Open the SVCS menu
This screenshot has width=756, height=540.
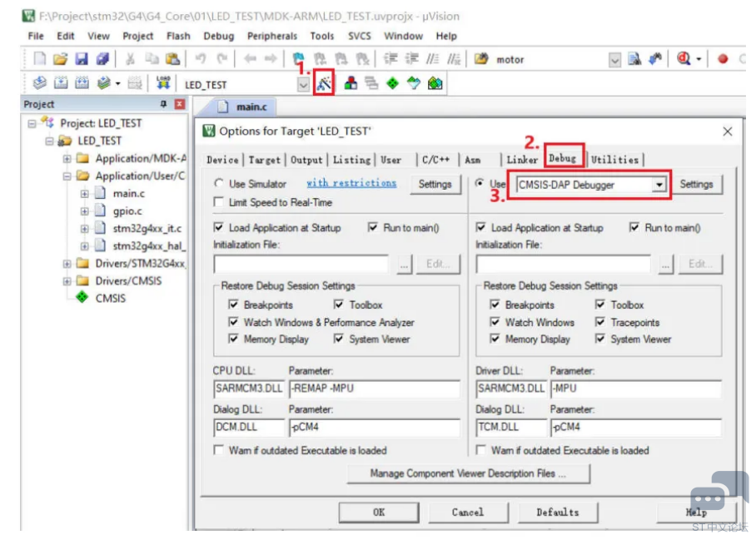click(359, 36)
